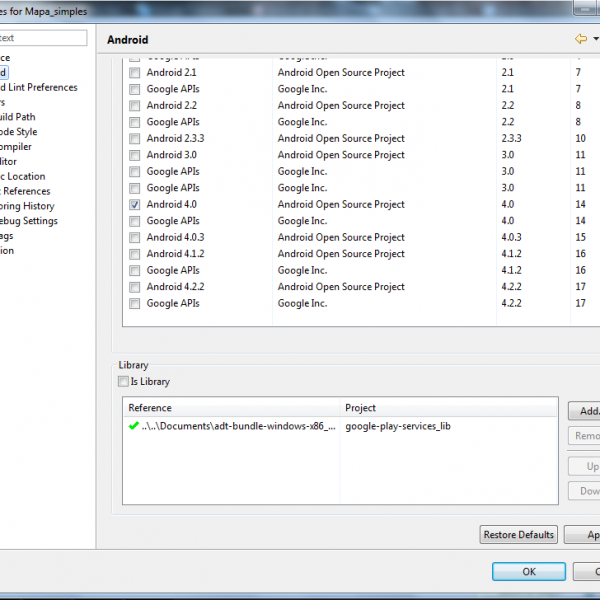This screenshot has width=600, height=600.
Task: Check Google APIs checkbox for version 4.2.2
Action: coord(134,303)
